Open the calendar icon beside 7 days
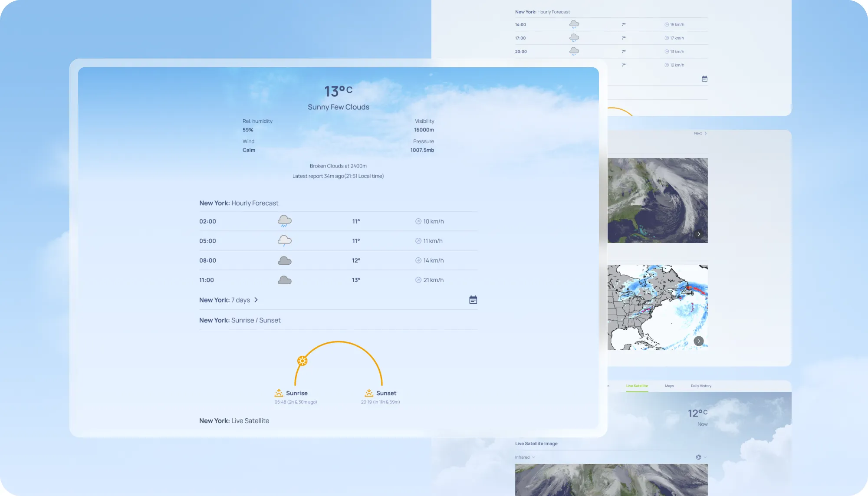Screen dimensions: 868x496 [x=473, y=300]
